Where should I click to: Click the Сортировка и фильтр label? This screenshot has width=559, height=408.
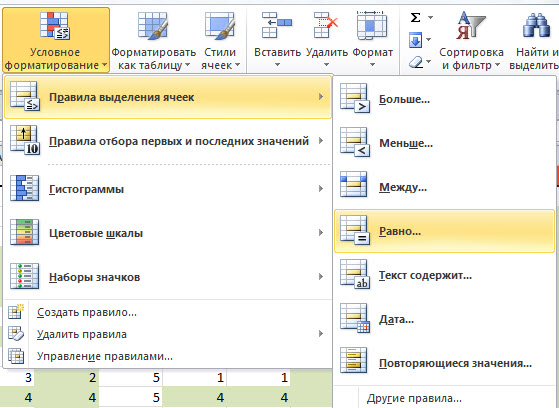[x=471, y=59]
